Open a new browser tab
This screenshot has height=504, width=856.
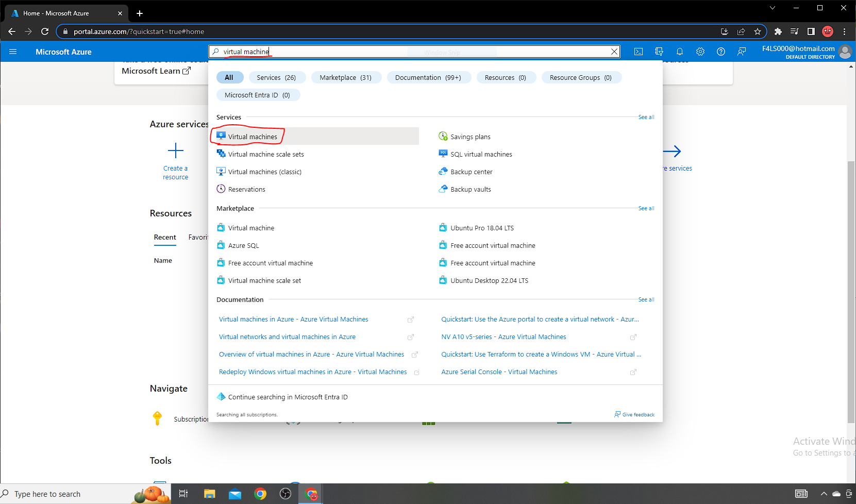140,13
